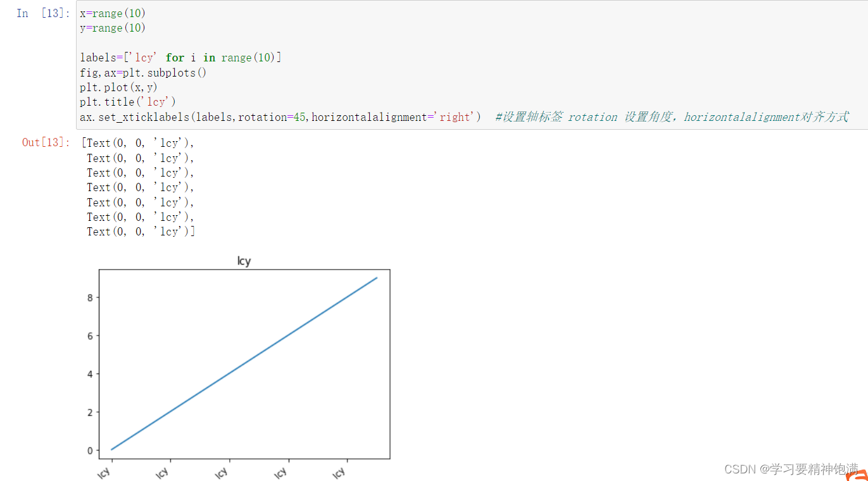Click the plt.plot(x,y) line
Viewport: 868px width, 481px height.
point(118,87)
